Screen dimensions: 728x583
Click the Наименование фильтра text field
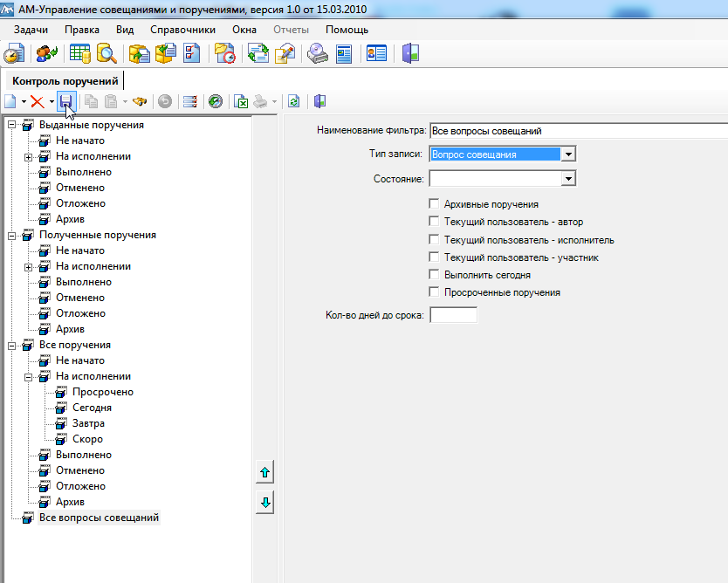tap(579, 131)
